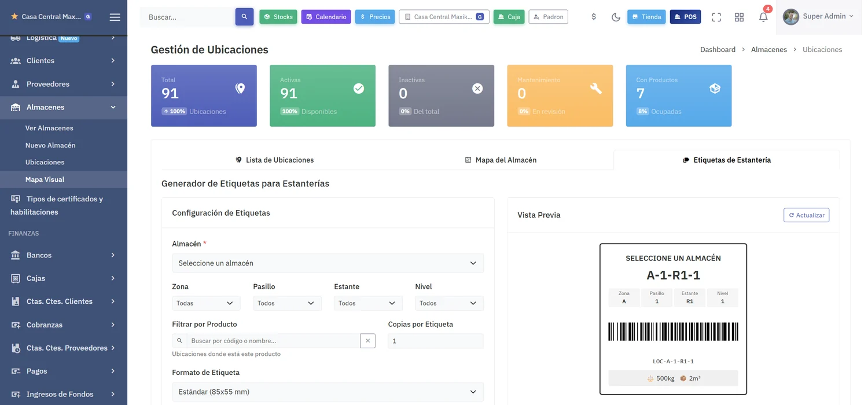Screen dimensions: 868x405
Task: Open Casa Central Maxik branch selector
Action: 444,17
